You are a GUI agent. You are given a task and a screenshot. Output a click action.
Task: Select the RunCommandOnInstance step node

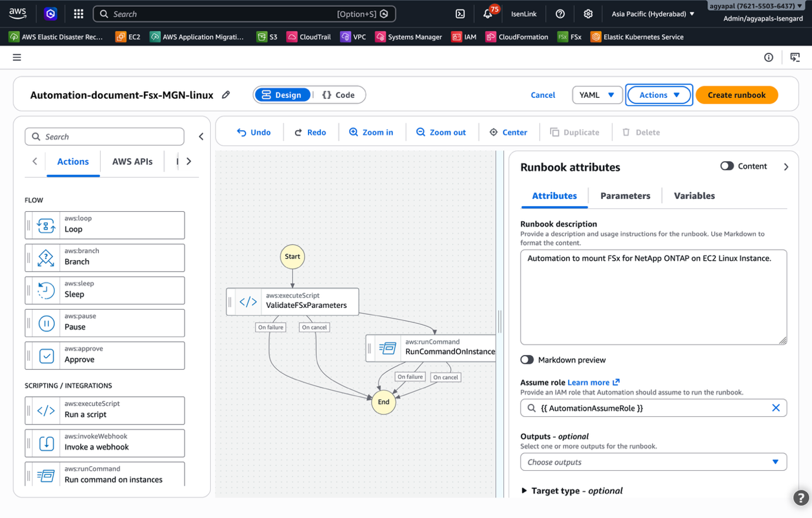tap(431, 348)
